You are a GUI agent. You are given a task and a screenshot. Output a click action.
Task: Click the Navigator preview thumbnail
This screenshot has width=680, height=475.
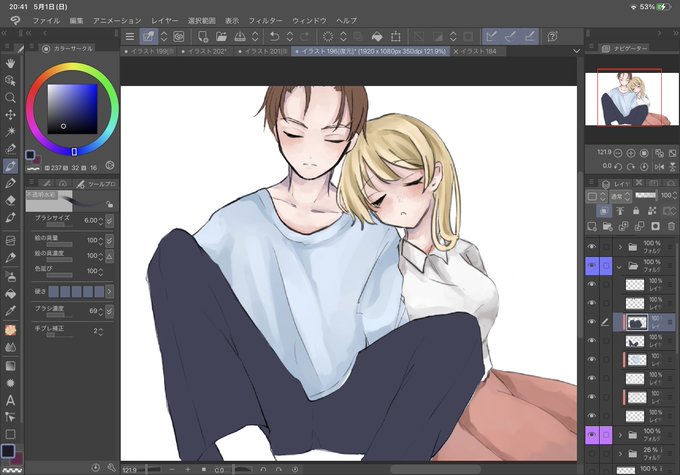click(631, 99)
